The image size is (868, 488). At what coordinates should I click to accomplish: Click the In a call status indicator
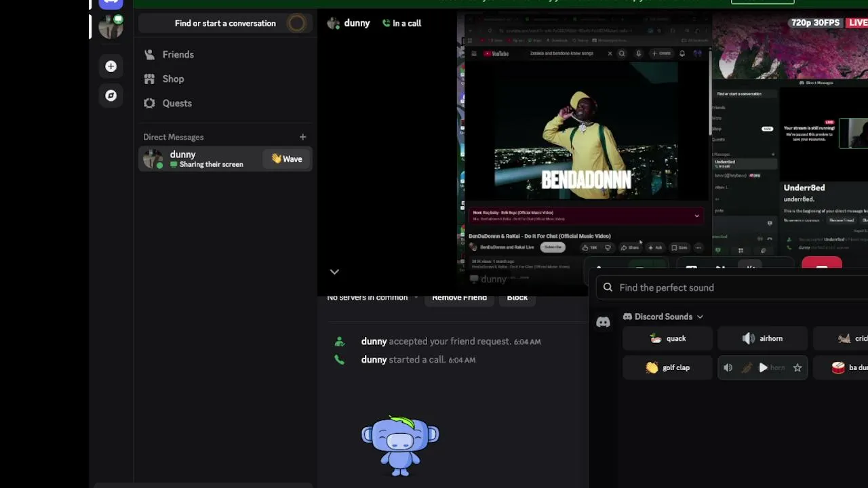(401, 23)
